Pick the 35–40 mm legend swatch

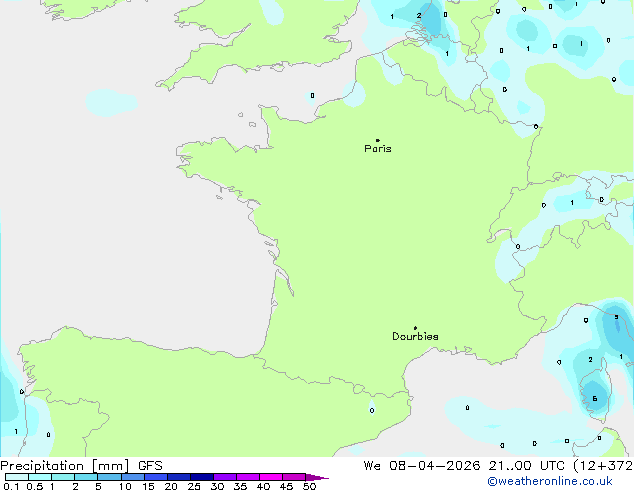[248, 477]
